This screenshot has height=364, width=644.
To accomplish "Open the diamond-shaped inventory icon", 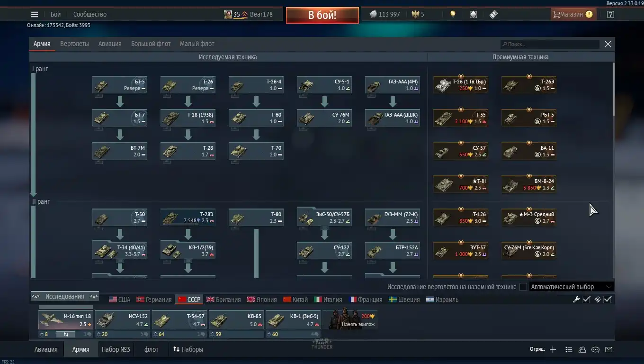I will click(473, 14).
